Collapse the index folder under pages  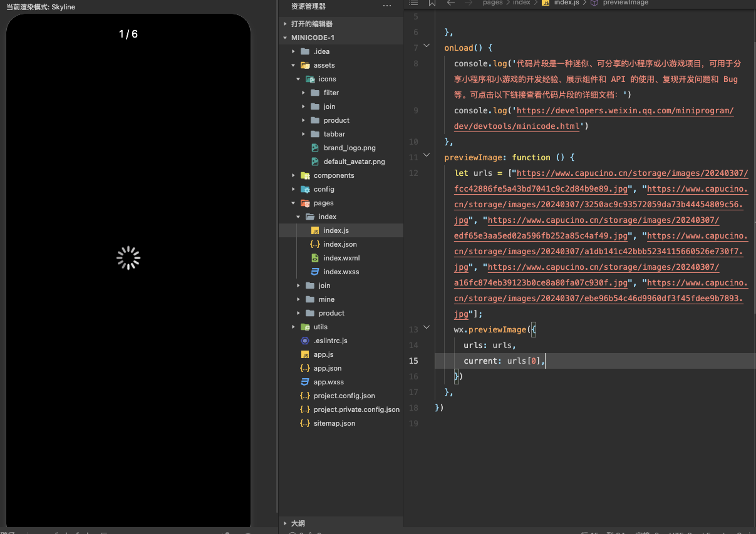298,217
